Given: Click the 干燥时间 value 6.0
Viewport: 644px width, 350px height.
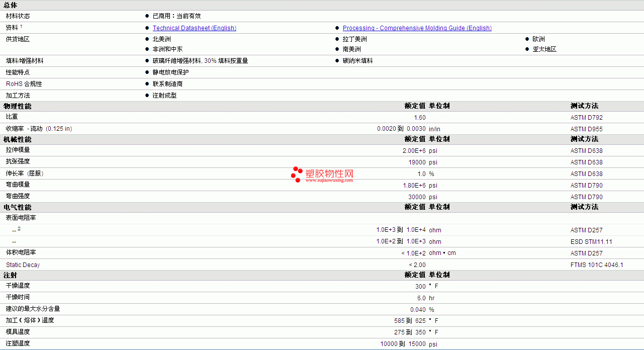Looking at the screenshot, I should [x=421, y=298].
